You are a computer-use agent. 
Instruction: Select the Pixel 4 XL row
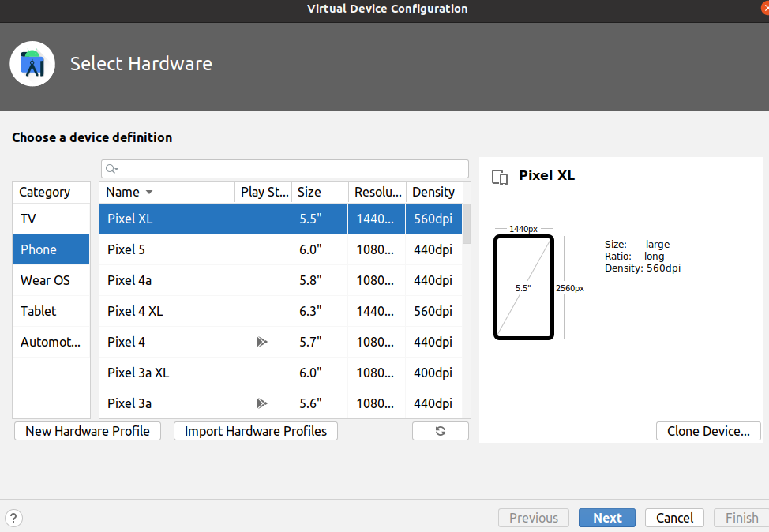(280, 311)
